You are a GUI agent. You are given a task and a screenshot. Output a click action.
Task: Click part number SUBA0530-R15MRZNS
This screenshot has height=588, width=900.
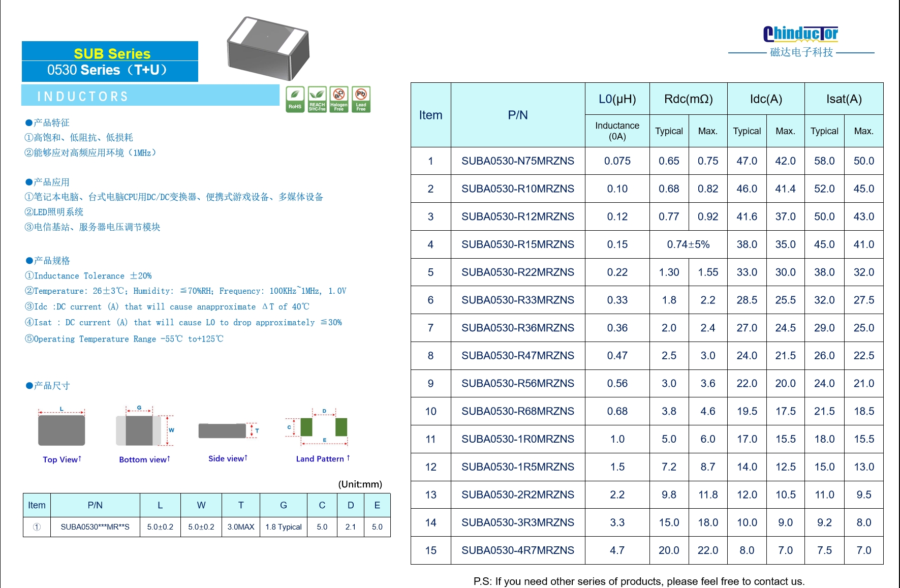pyautogui.click(x=518, y=244)
